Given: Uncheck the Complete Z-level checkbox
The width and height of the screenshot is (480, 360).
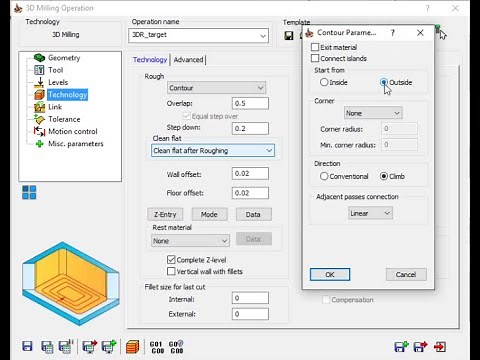Looking at the screenshot, I should click(x=171, y=259).
